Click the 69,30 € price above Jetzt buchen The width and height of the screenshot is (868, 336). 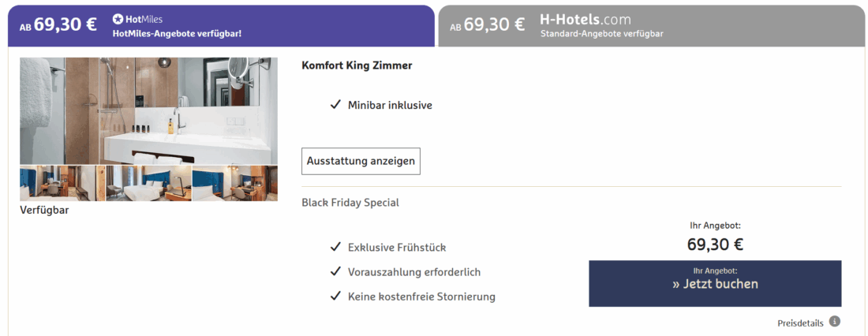[x=715, y=245]
